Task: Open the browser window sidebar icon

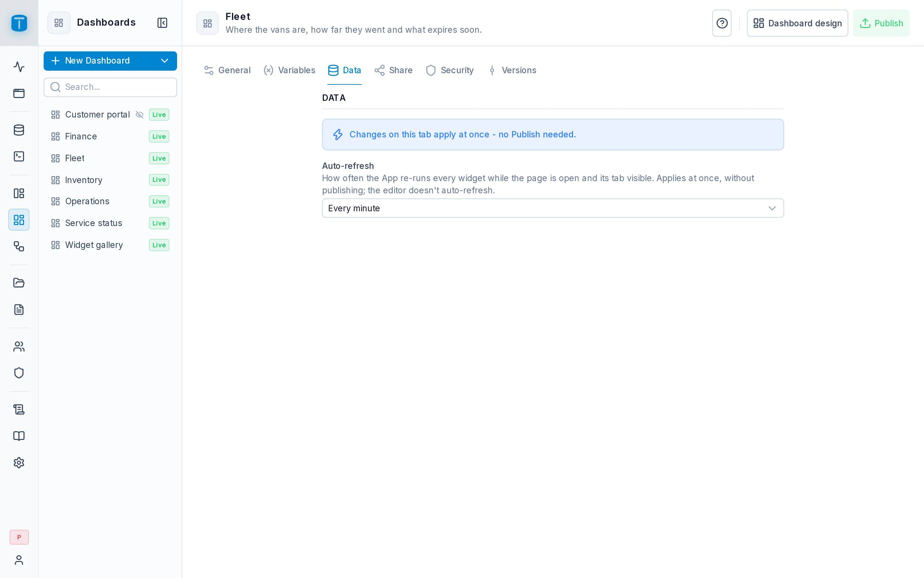Action: pyautogui.click(x=19, y=93)
